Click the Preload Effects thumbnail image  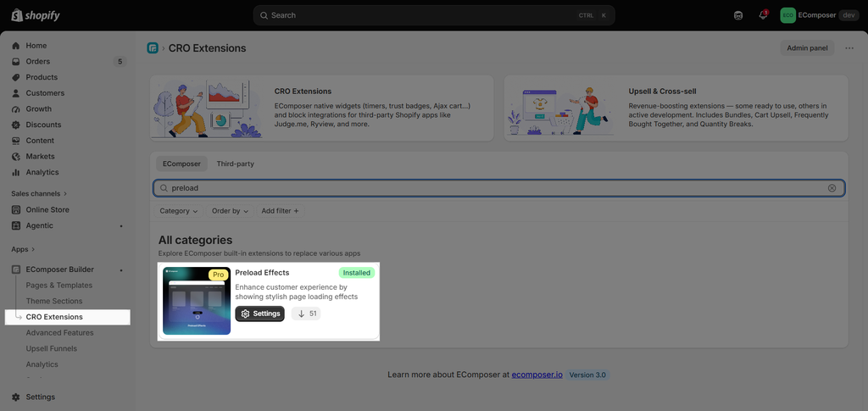197,301
